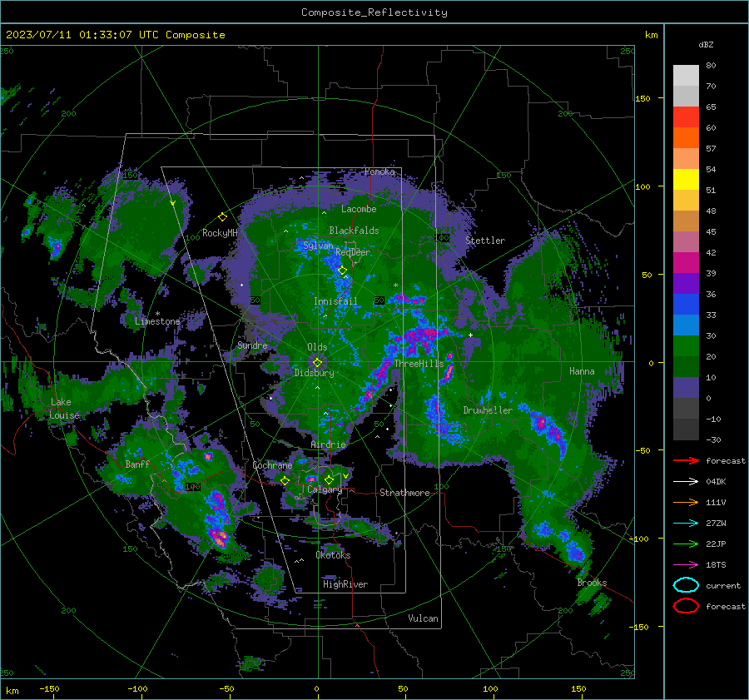
Task: Click the red forecast ellipse legend icon
Action: tap(686, 606)
